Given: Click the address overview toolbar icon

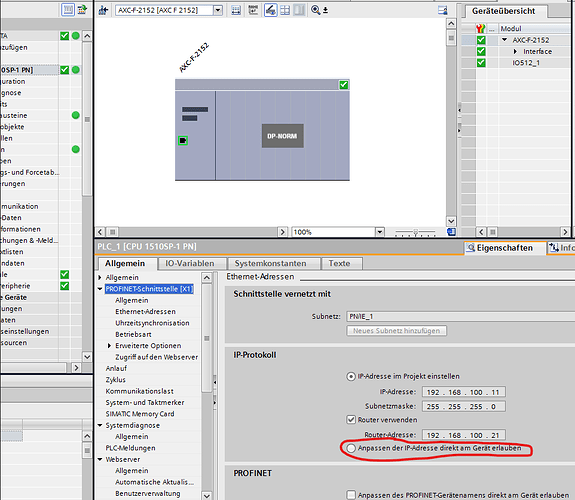Looking at the screenshot, I should point(253,10).
